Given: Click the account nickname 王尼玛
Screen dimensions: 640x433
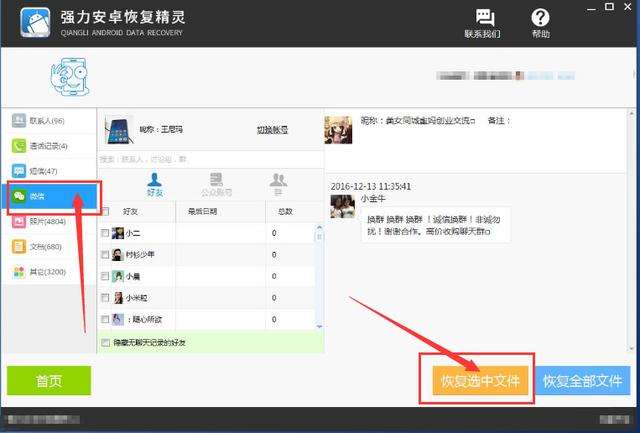Looking at the screenshot, I should pyautogui.click(x=171, y=129).
